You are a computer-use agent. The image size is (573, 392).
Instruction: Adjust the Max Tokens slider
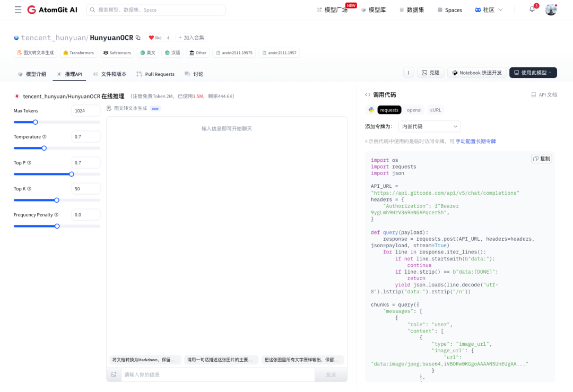36,122
